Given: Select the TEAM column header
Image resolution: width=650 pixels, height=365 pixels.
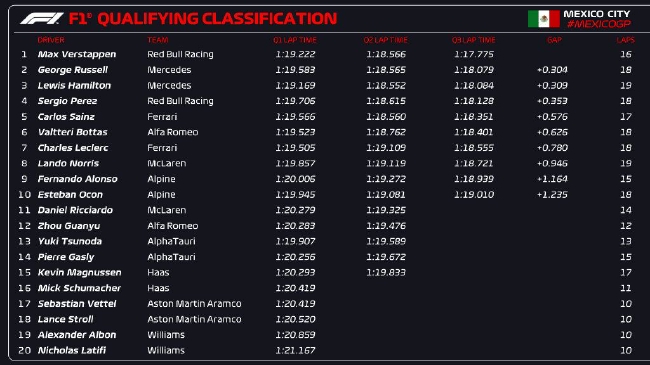Looking at the screenshot, I should 158,40.
